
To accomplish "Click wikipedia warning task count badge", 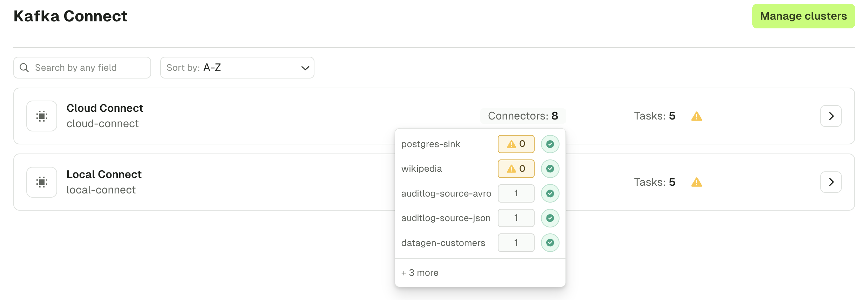I will click(x=516, y=169).
